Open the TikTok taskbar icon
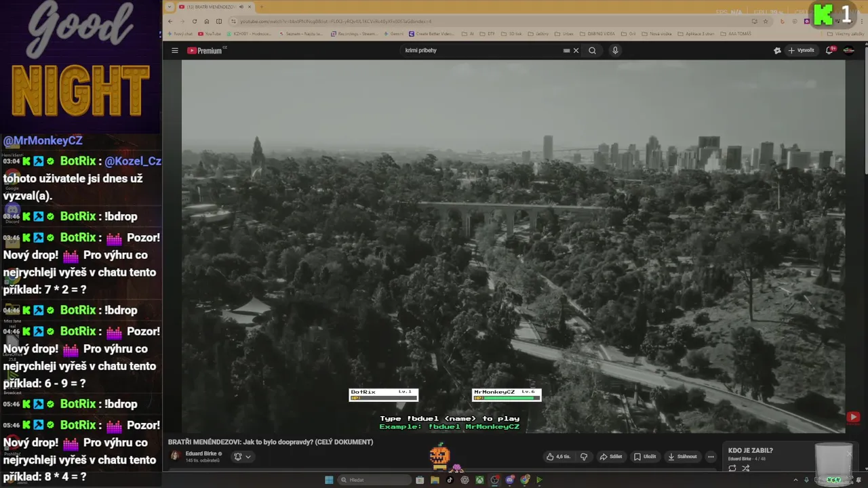 (450, 480)
